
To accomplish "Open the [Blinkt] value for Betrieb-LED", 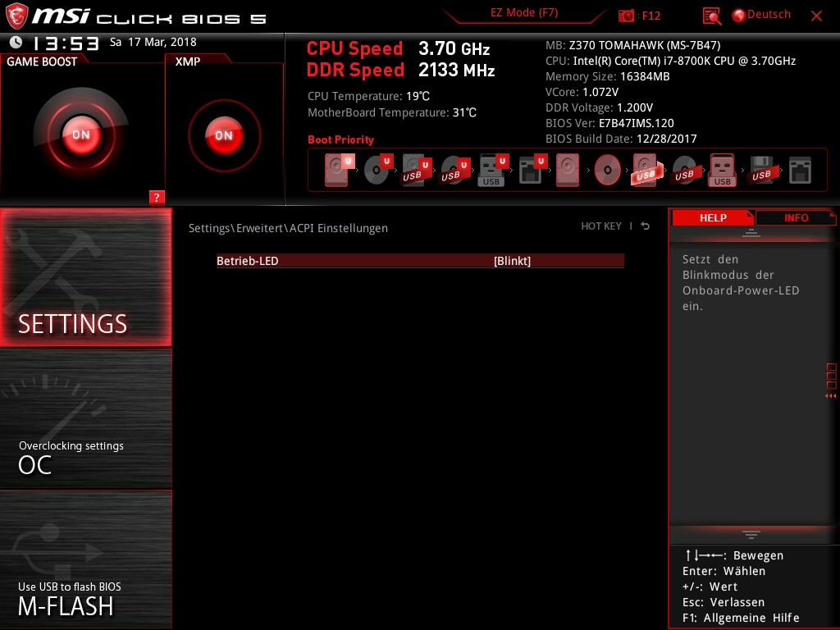I will tap(512, 261).
